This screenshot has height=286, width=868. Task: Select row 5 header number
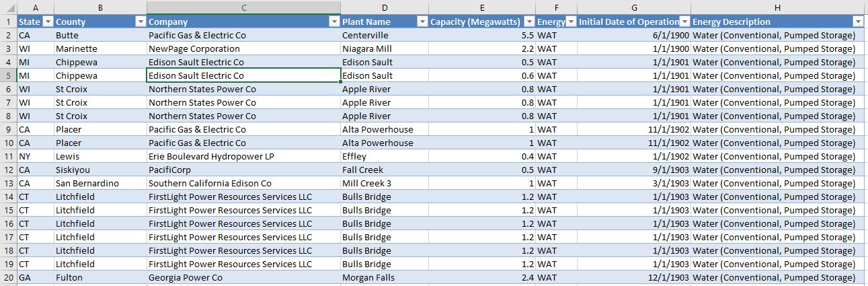tap(8, 75)
